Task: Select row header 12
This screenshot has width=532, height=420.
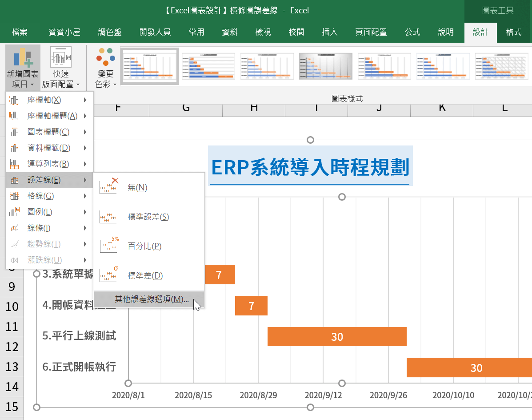Action: click(12, 347)
